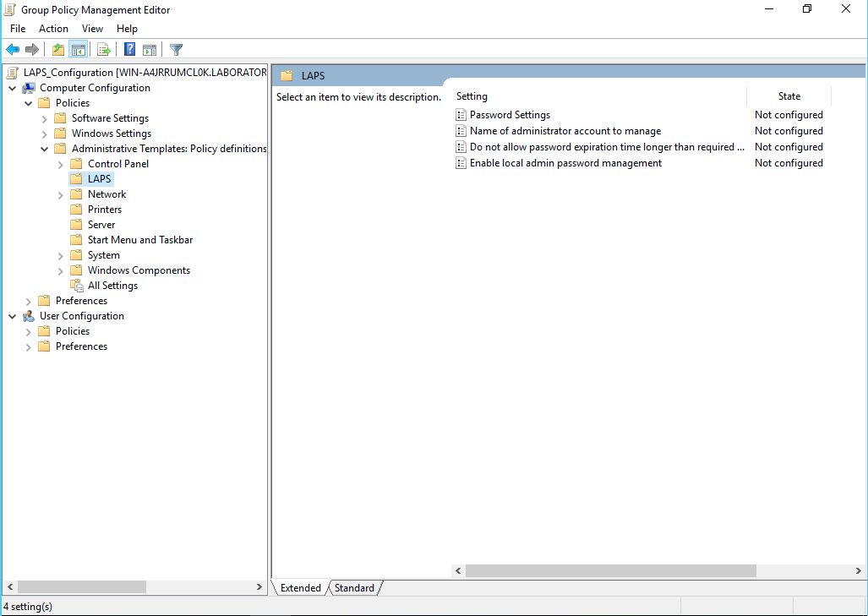Image resolution: width=868 pixels, height=616 pixels.
Task: Select the Windows Components tree label
Action: (139, 270)
